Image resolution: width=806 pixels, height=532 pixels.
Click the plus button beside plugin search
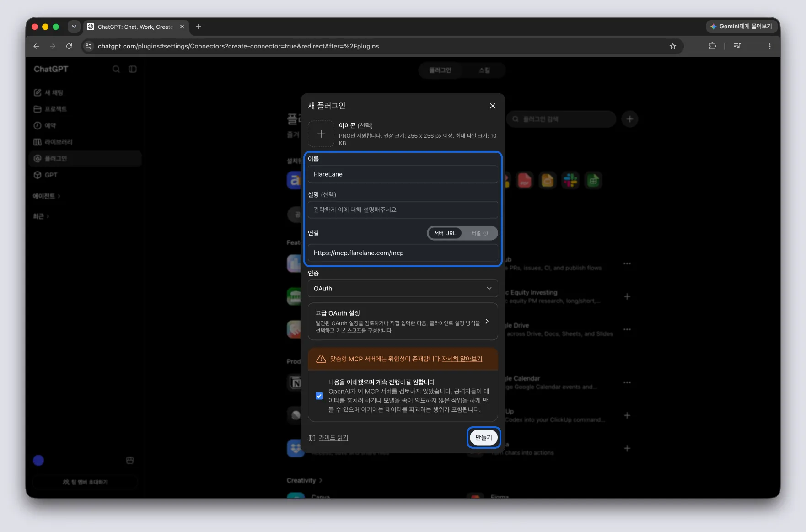pyautogui.click(x=630, y=119)
